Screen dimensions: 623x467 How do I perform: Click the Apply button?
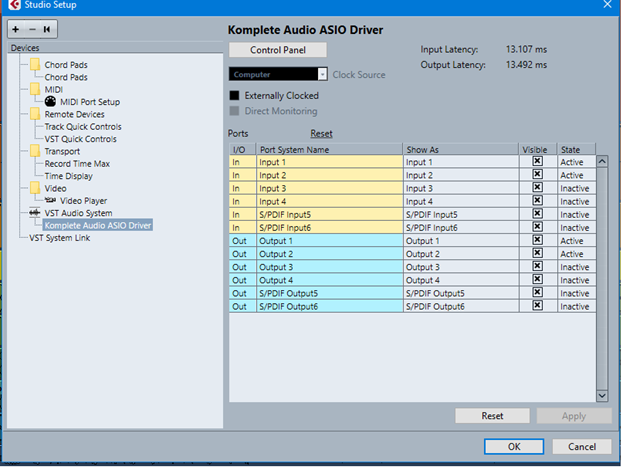tap(574, 416)
